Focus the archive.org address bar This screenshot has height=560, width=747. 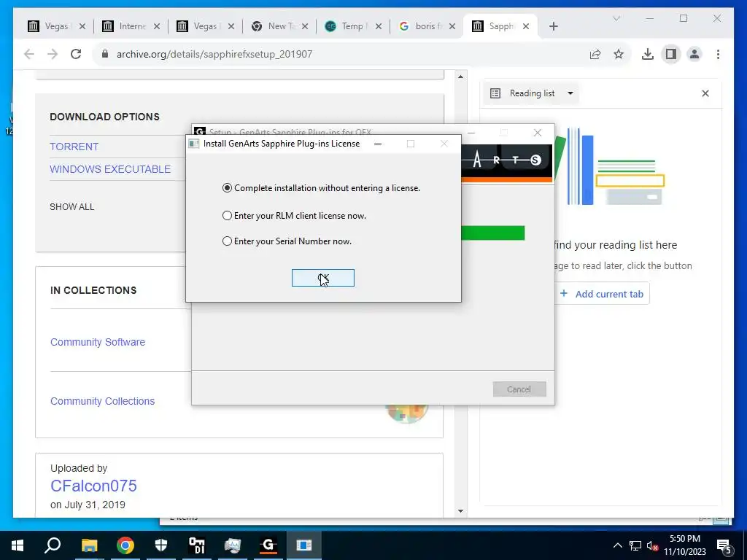pyautogui.click(x=343, y=54)
